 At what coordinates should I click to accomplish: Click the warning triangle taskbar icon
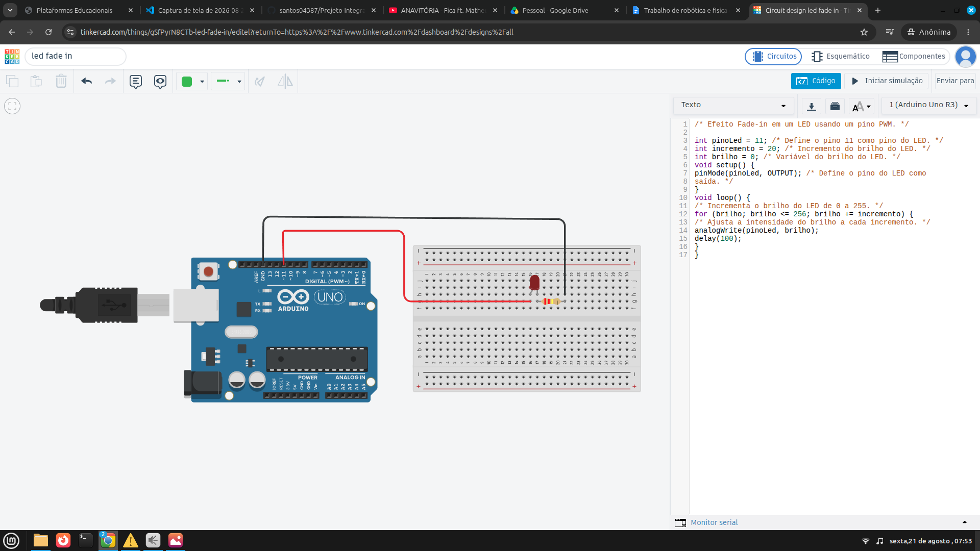pyautogui.click(x=131, y=541)
